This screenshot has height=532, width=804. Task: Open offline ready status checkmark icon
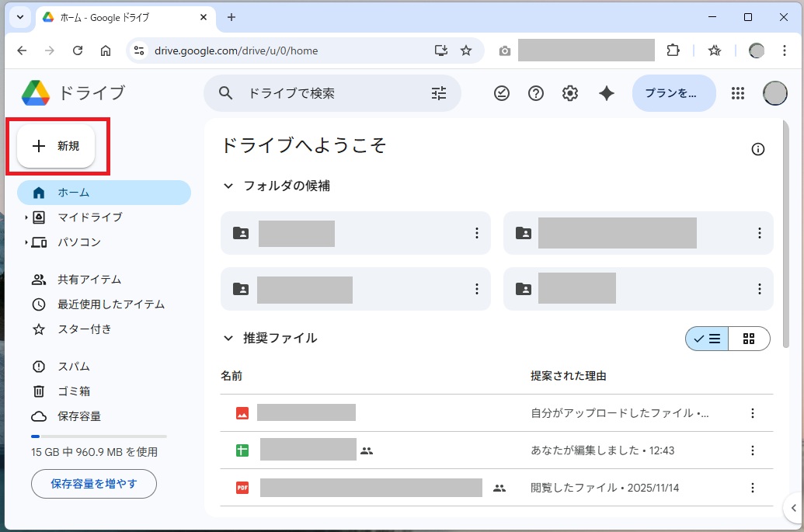(x=502, y=93)
